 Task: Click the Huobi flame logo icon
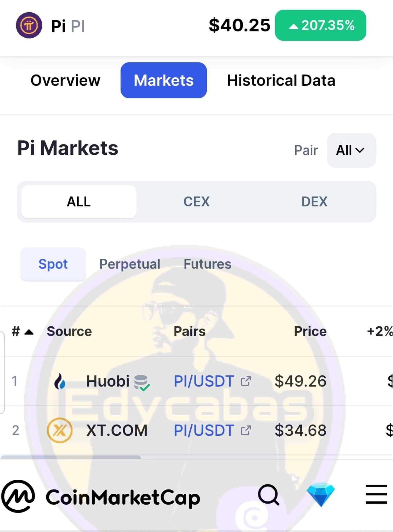[60, 381]
